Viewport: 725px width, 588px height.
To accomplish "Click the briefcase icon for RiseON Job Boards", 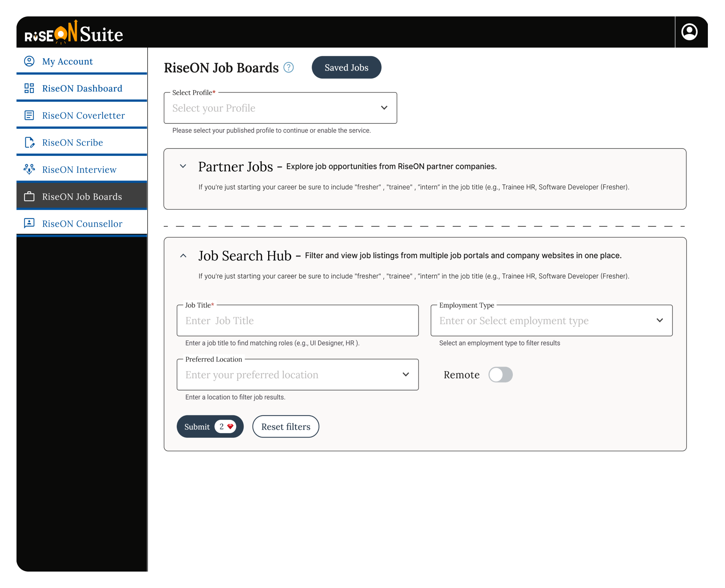I will [29, 197].
